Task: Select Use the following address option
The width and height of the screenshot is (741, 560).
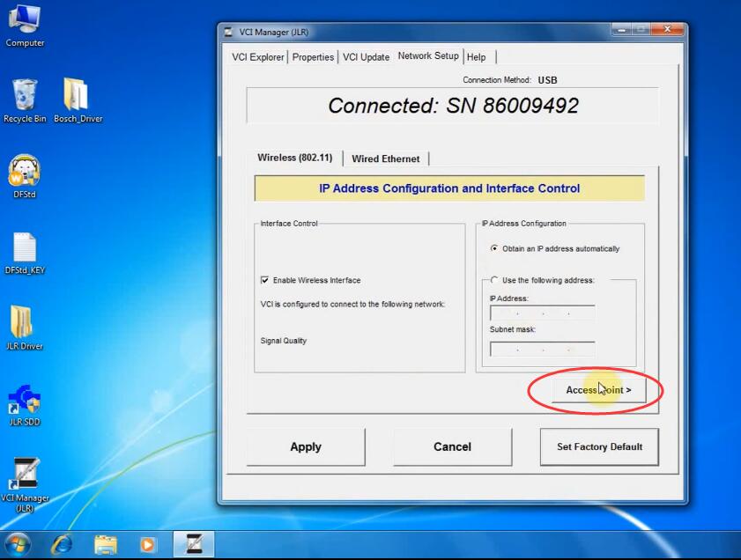Action: point(494,280)
